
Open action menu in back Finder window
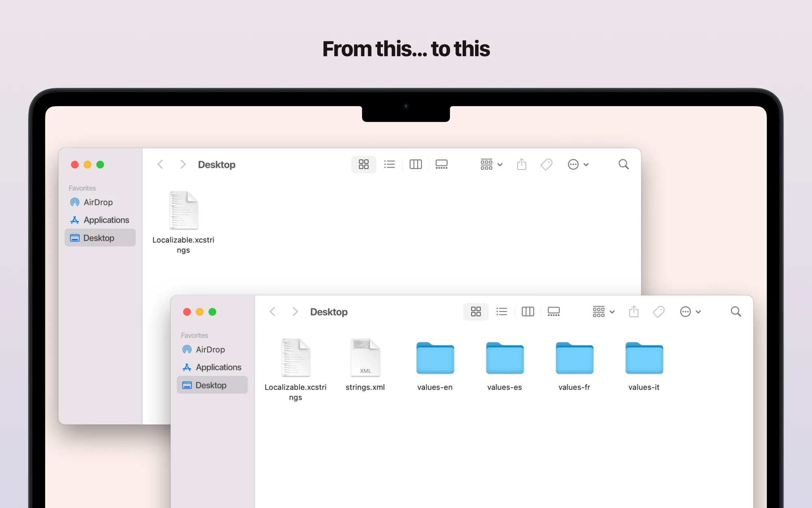[578, 164]
